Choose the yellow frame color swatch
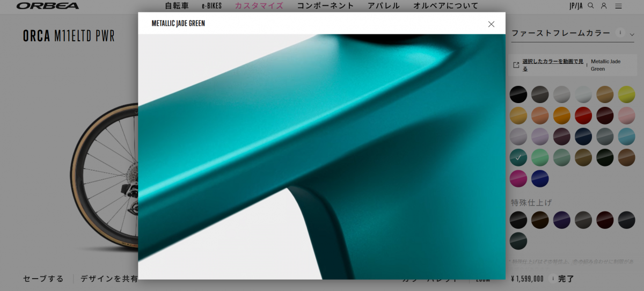The image size is (644, 291). pyautogui.click(x=626, y=94)
